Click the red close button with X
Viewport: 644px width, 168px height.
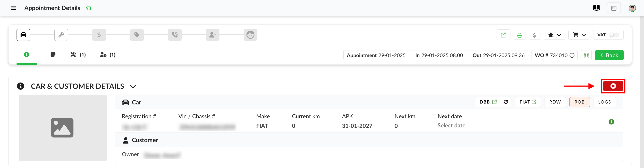pyautogui.click(x=613, y=86)
